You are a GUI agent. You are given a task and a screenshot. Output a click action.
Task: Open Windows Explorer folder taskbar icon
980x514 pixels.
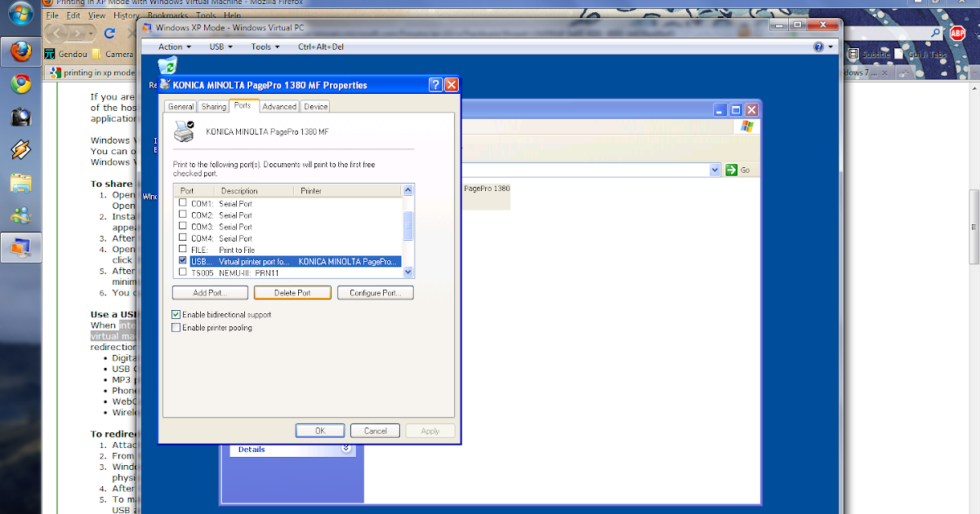20,182
